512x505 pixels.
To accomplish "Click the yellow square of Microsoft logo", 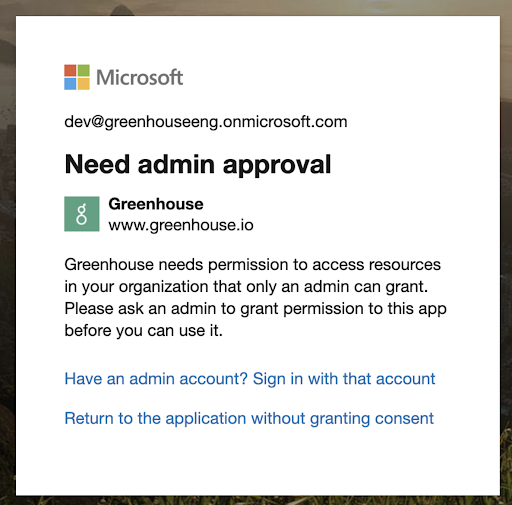I will tap(84, 84).
